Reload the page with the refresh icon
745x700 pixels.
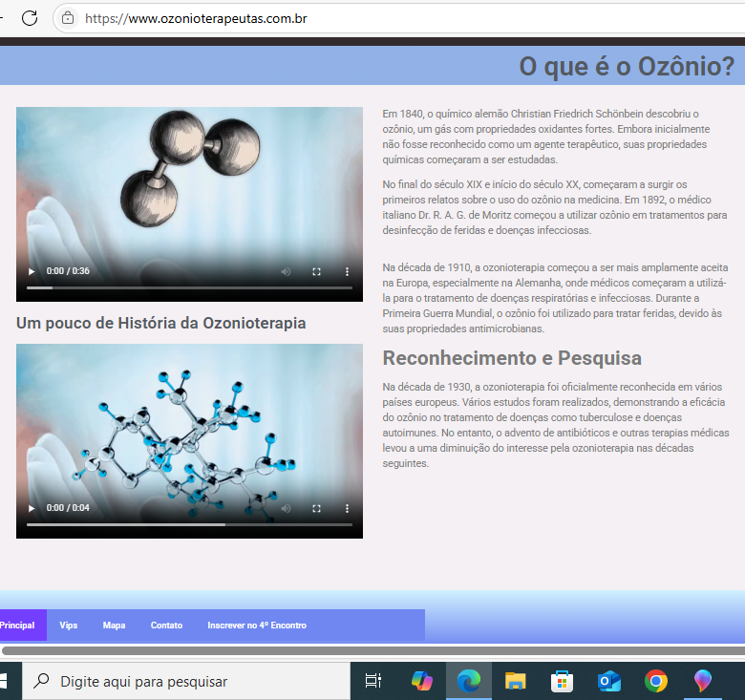(30, 18)
